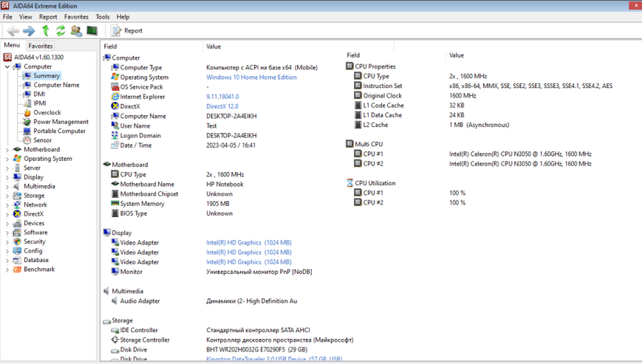The image size is (642, 364).
Task: Click the Benchmark tree icon
Action: [x=17, y=269]
